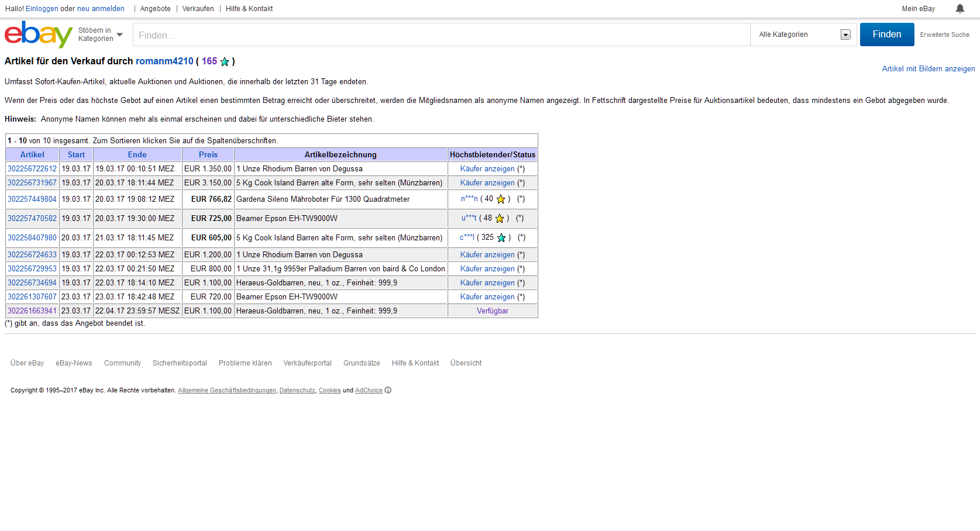Open seller profile romanm4210
Screen dimensions: 980x531
tap(164, 61)
